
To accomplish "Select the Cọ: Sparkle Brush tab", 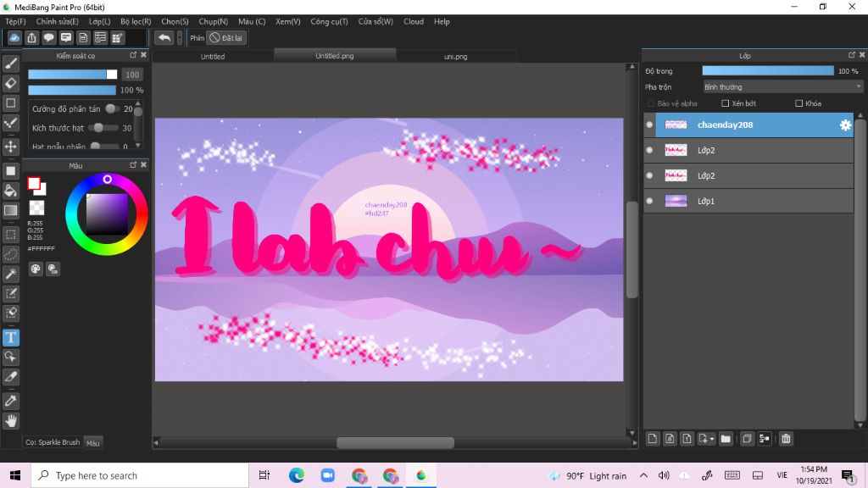I will [53, 442].
